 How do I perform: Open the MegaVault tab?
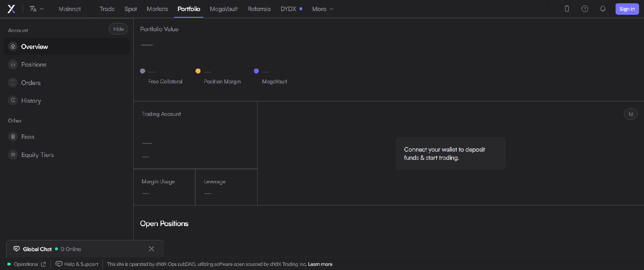(x=224, y=9)
